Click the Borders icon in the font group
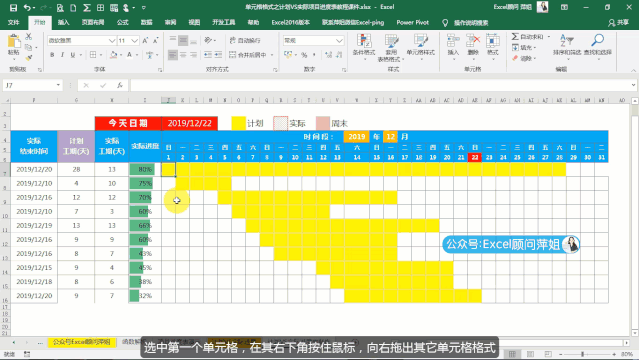 pos(93,55)
